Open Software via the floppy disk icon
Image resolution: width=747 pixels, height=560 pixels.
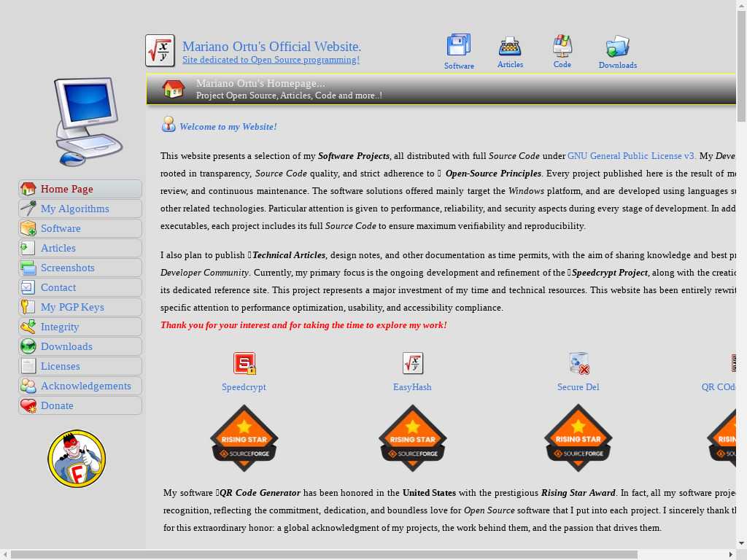(x=459, y=45)
